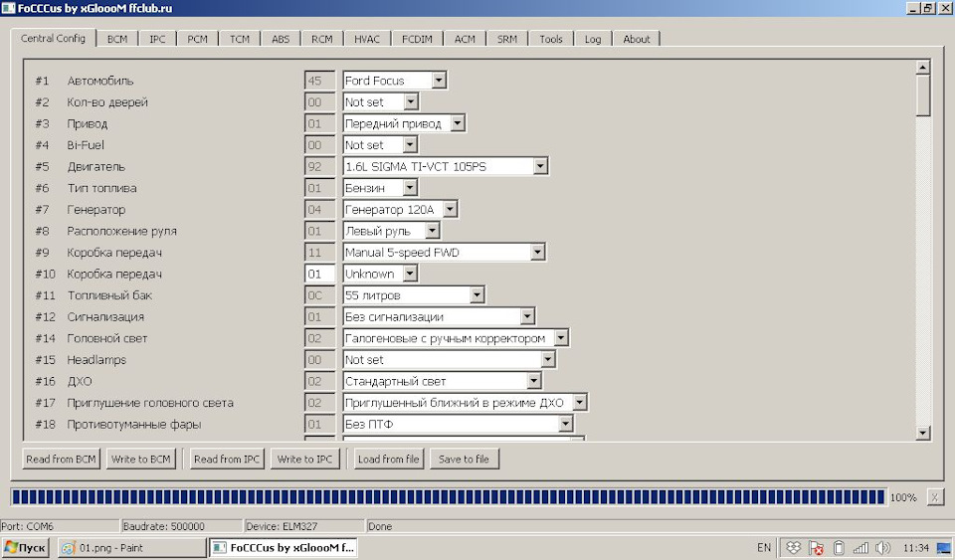Image resolution: width=955 pixels, height=560 pixels.
Task: Click the #10 gearbox code field 01
Action: tap(319, 274)
